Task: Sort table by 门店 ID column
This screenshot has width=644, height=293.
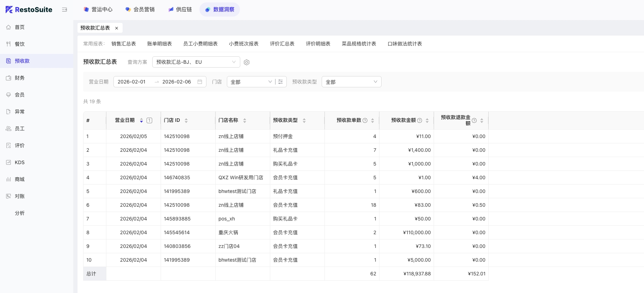Action: tap(186, 120)
